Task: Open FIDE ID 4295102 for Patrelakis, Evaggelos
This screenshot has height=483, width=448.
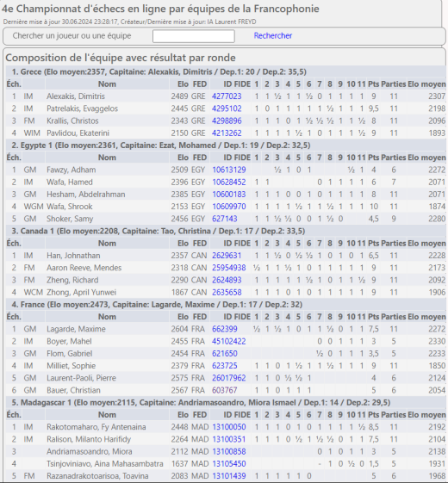Action: click(x=227, y=108)
